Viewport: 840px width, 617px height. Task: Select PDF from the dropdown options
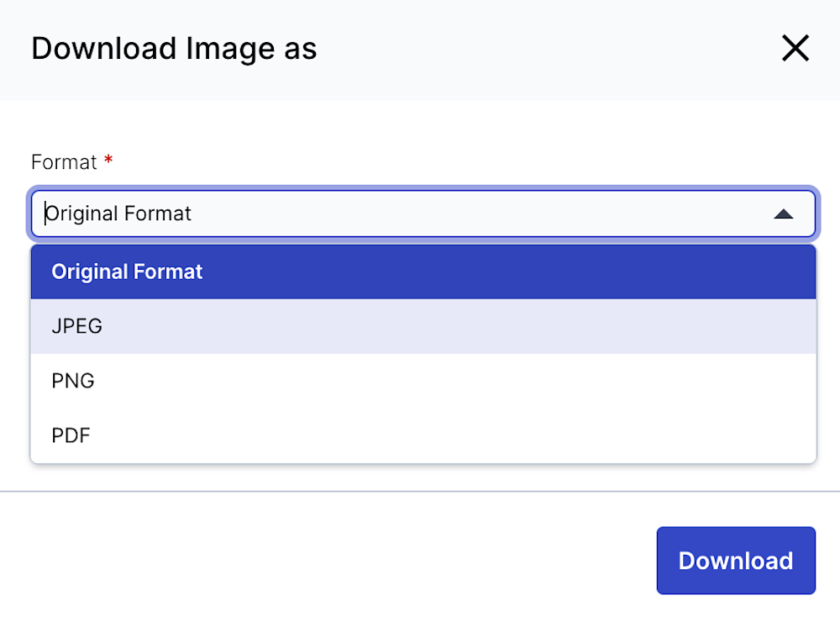click(x=423, y=435)
